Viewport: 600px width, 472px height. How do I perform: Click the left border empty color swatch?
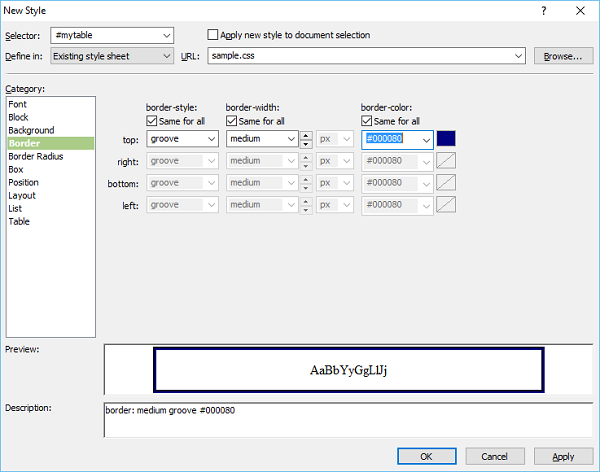(x=446, y=204)
